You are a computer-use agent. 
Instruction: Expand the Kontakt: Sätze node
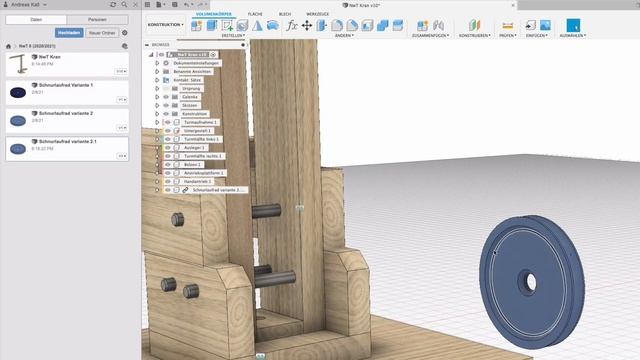(x=157, y=80)
